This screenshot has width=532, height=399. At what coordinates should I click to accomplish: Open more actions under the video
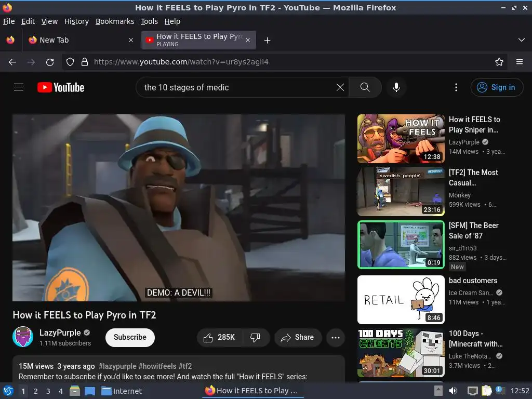(336, 337)
